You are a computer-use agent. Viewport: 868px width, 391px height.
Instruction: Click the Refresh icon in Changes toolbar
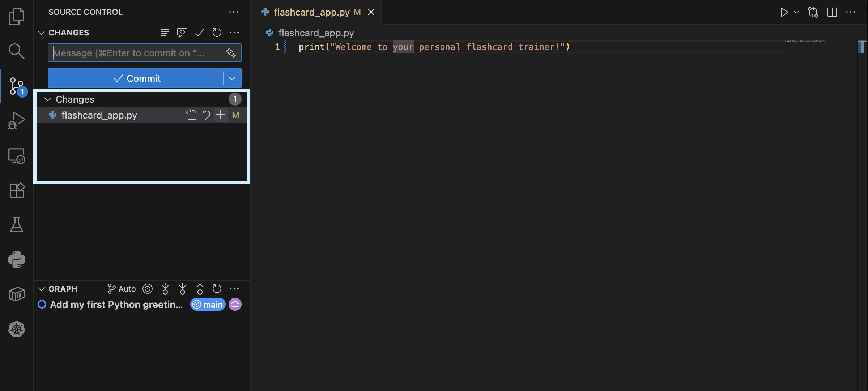(217, 33)
